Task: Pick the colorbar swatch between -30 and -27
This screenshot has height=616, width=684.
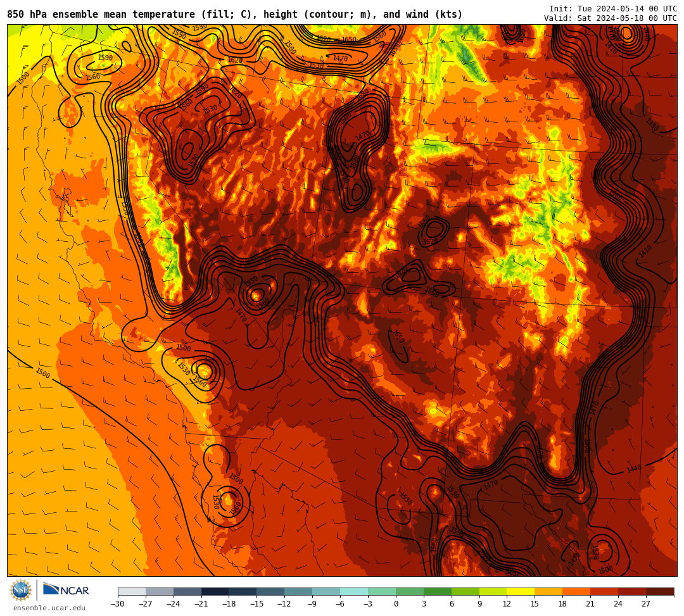Action: (x=132, y=591)
